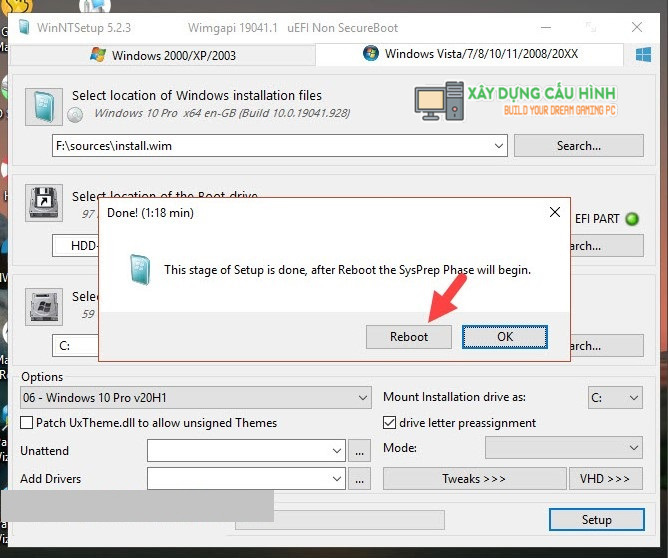Open the Windows 10 Pro v20H1 edition dropdown
The image size is (668, 558).
[362, 398]
